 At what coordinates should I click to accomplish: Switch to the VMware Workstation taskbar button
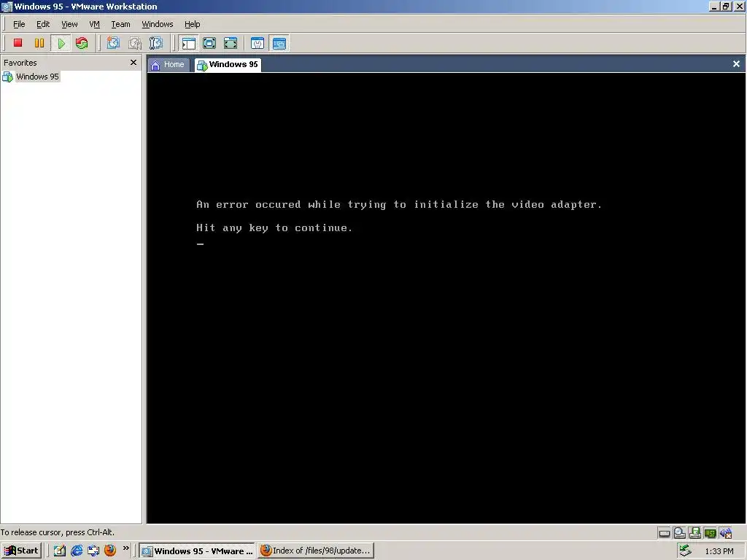click(197, 551)
